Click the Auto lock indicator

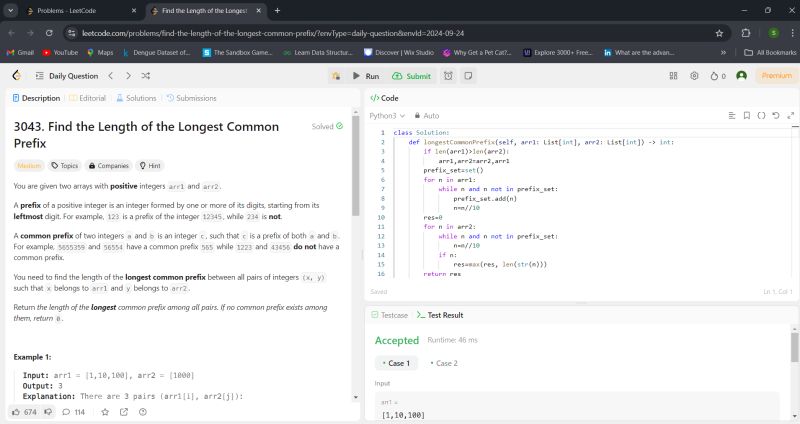(427, 116)
